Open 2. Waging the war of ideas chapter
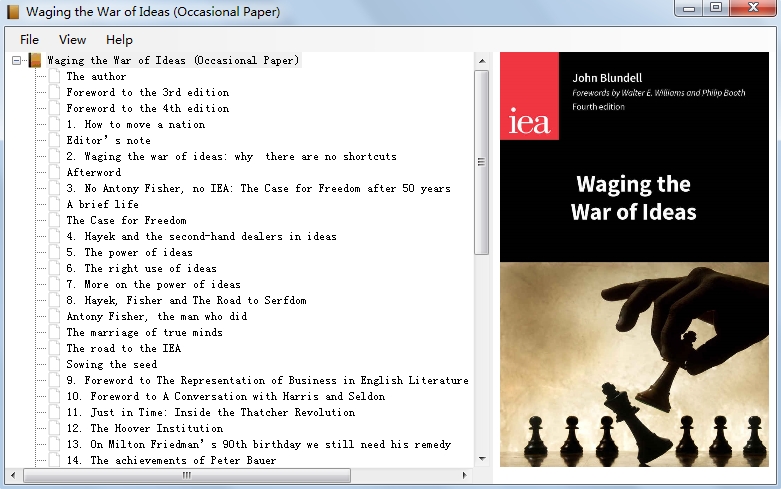Image resolution: width=781 pixels, height=489 pixels. (x=232, y=156)
